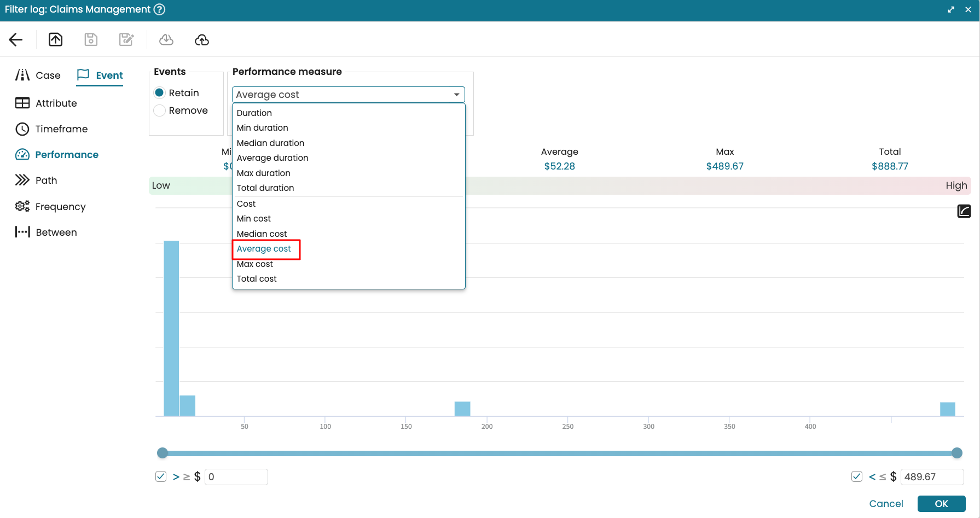Click the OK button
The height and width of the screenshot is (518, 980).
pos(941,504)
